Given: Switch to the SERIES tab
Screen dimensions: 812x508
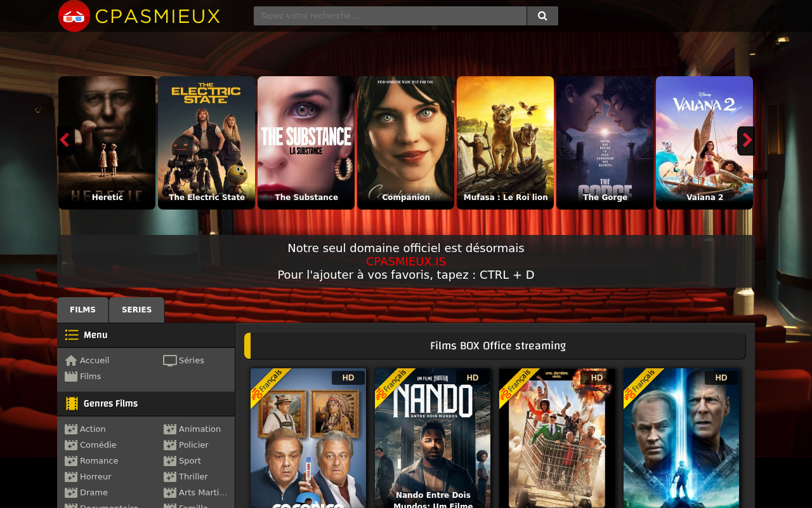Looking at the screenshot, I should pos(137,310).
